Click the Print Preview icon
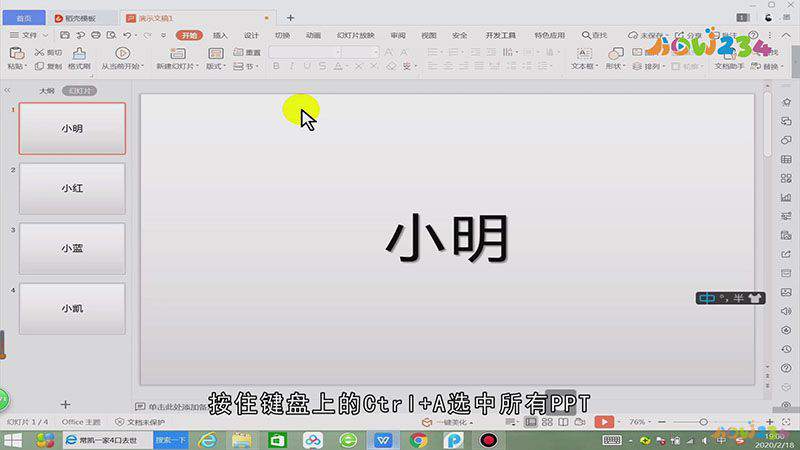The image size is (800, 450). coord(111,35)
